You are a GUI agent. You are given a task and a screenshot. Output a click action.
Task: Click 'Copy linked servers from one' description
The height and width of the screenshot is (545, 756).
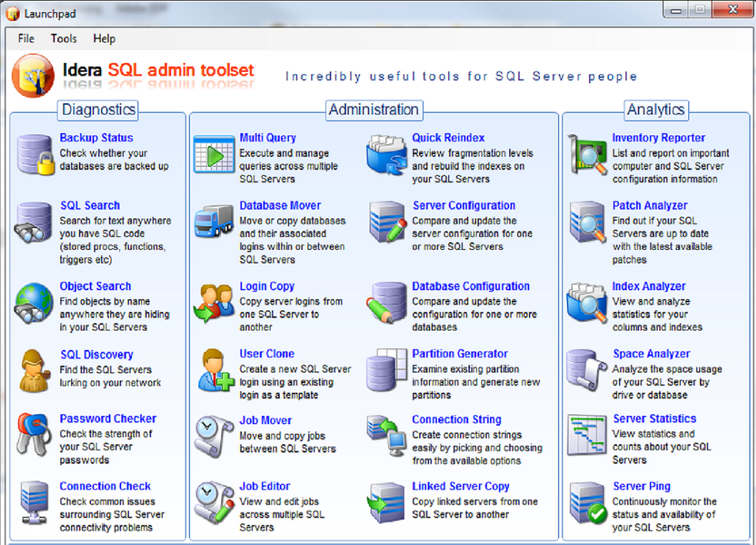(475, 508)
